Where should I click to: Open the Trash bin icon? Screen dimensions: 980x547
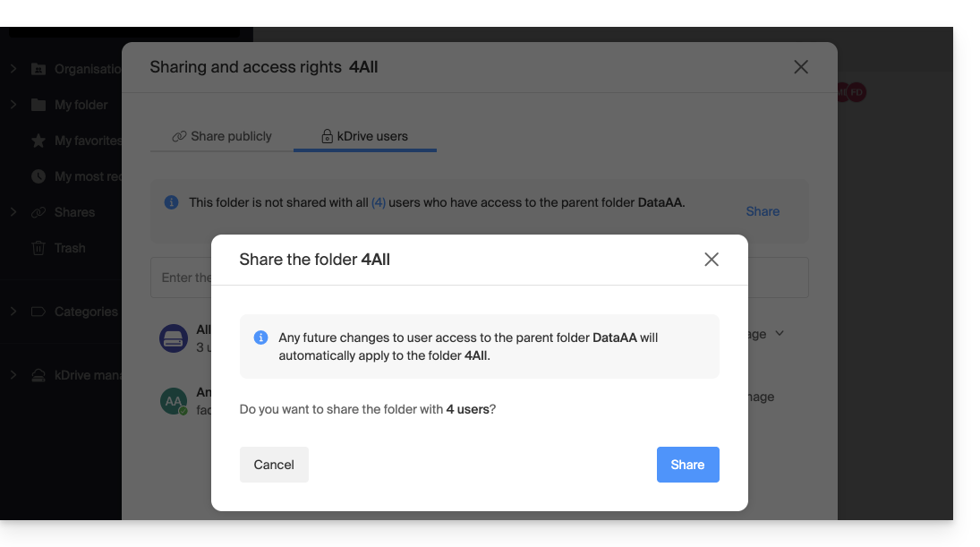38,248
